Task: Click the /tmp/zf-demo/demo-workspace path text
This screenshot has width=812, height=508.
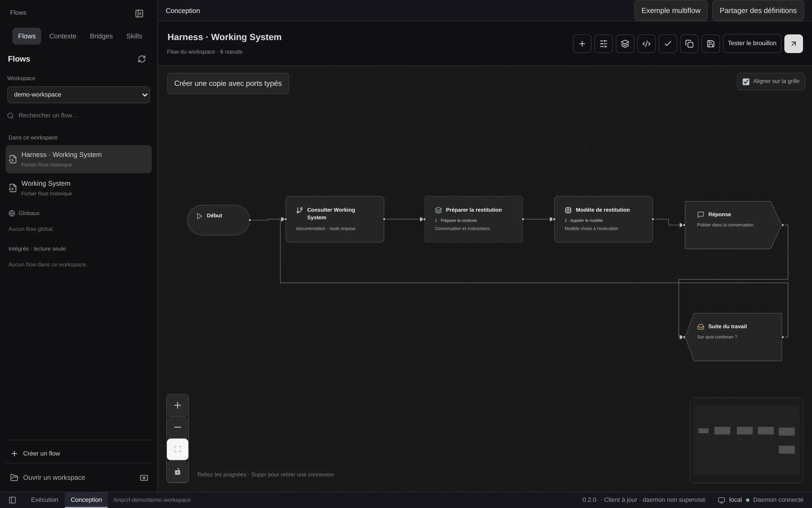Action: [x=152, y=500]
